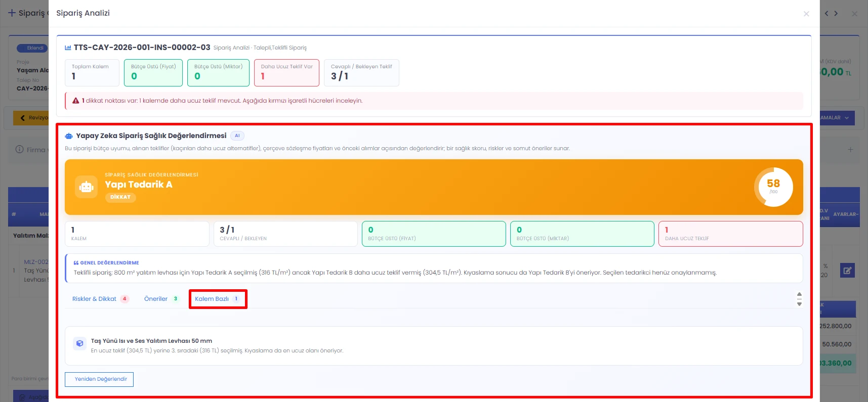Click the edit icon in background table row

click(x=847, y=271)
